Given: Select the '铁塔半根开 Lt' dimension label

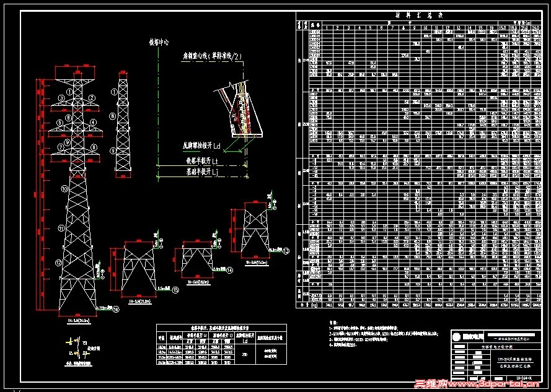Looking at the screenshot, I should coord(203,160).
